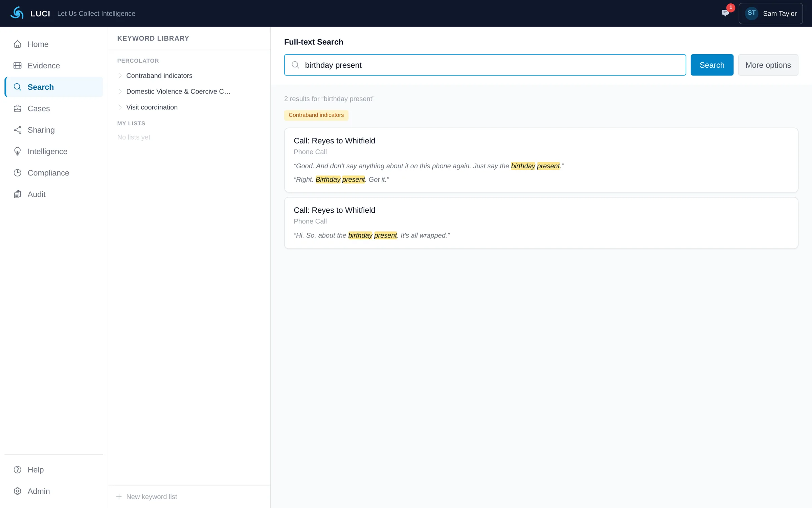Viewport: 812px width, 508px height.
Task: Select Domestic Violence & Coercive list
Action: point(178,91)
